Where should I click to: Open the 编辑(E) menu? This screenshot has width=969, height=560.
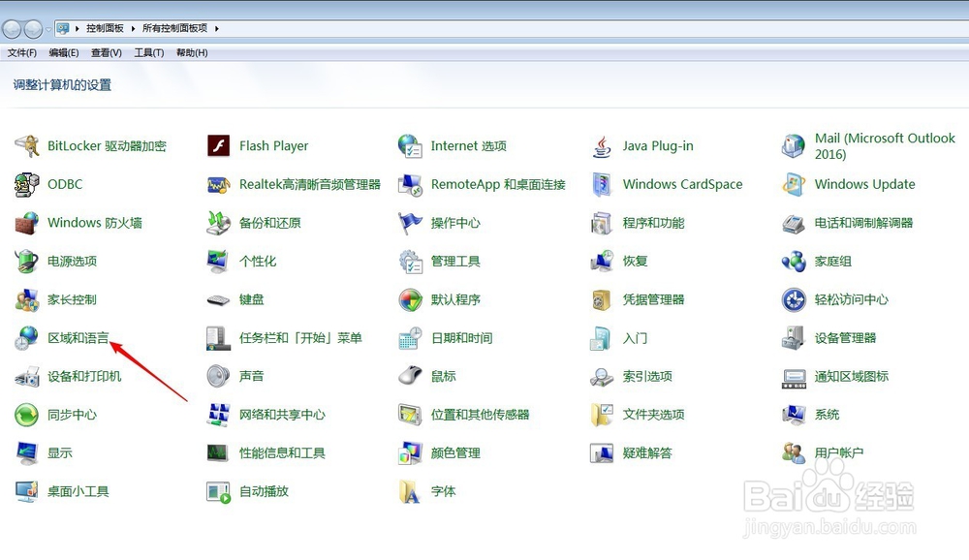pos(64,52)
